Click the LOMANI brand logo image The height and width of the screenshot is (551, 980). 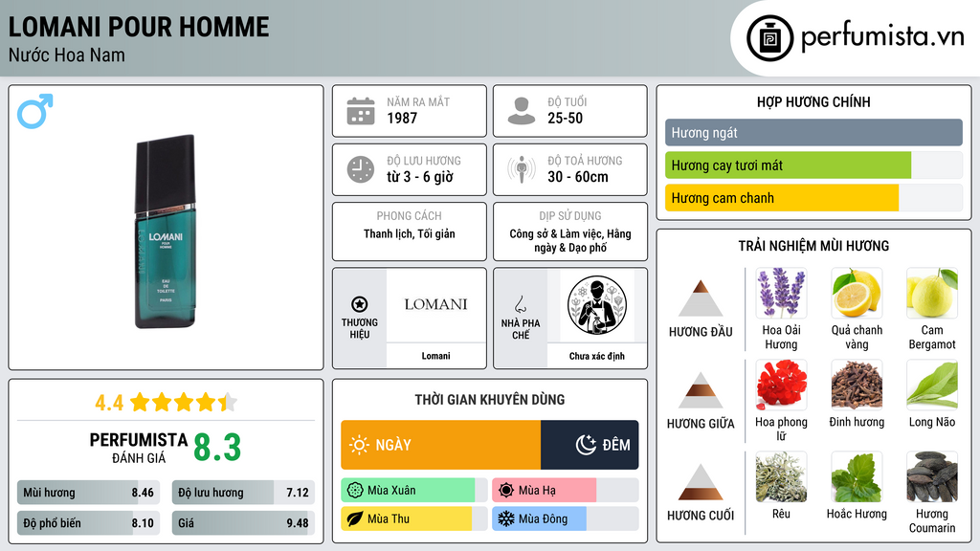coord(435,305)
